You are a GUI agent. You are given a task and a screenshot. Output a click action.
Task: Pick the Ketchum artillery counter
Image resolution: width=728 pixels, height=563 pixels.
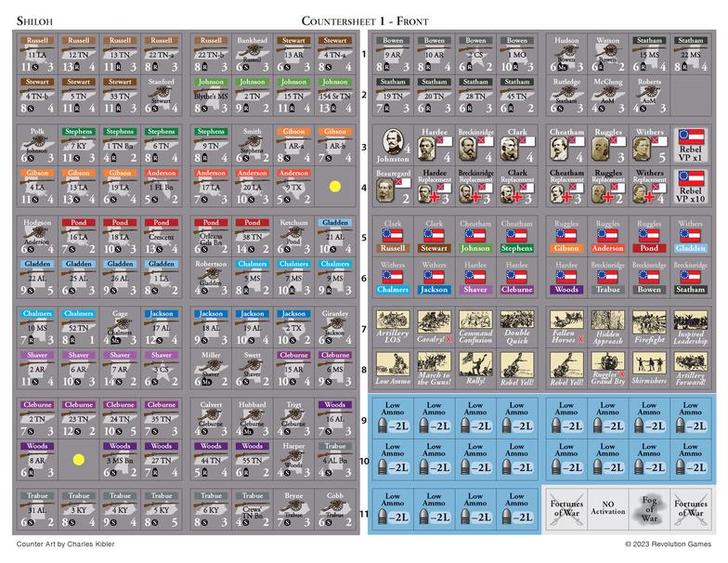coord(293,236)
